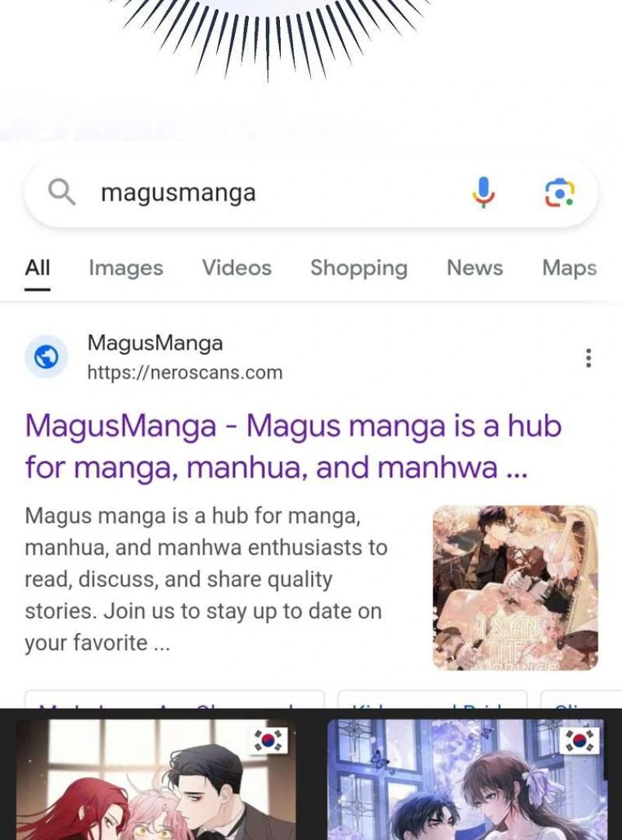Tap the magnifying glass search icon
This screenshot has height=840, width=622.
(x=62, y=192)
